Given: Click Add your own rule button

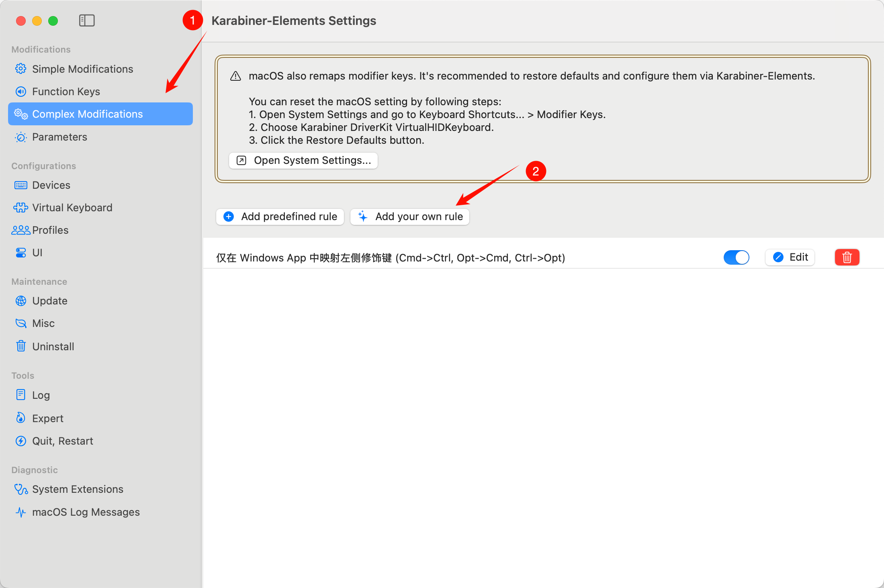Looking at the screenshot, I should tap(410, 217).
